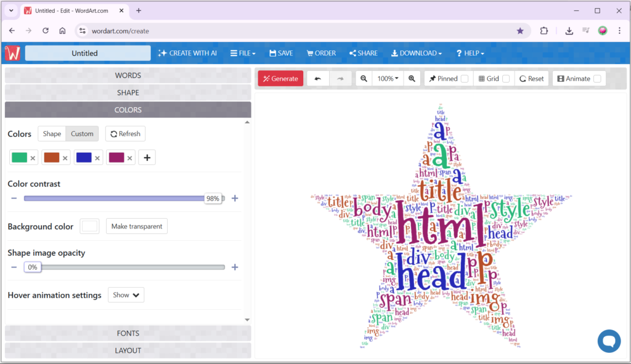Open the 100% zoom level dropdown
Screen dimensions: 631x364
[x=388, y=79]
